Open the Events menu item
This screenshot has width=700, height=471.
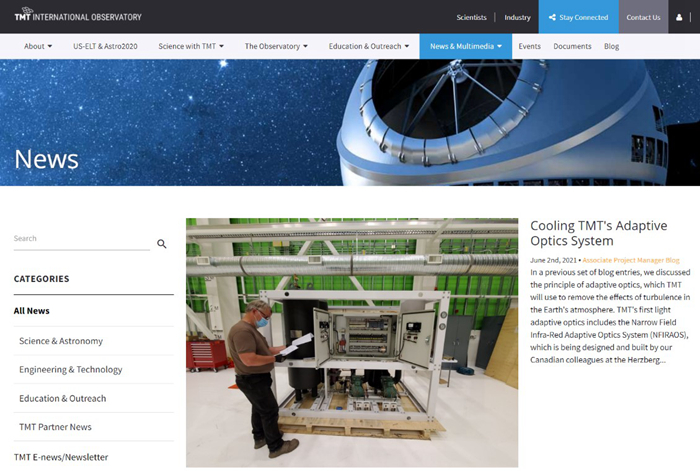click(x=529, y=46)
